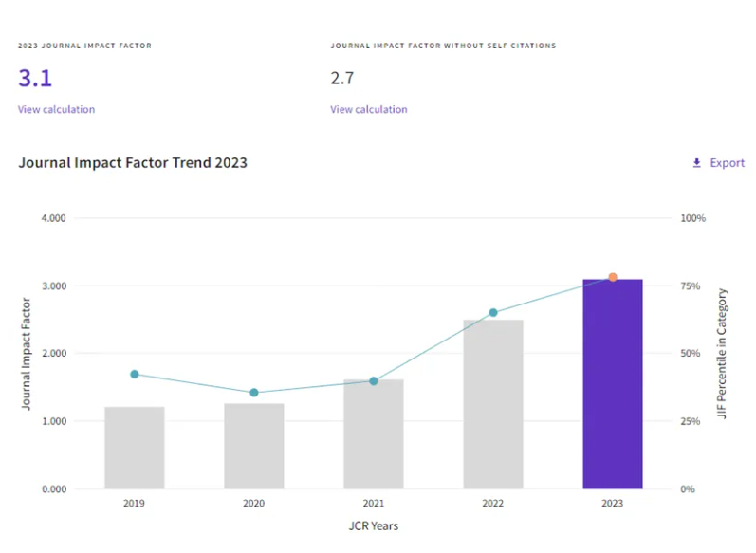Click the 2020 percentile line data point
The image size is (756, 553).
pyautogui.click(x=254, y=393)
